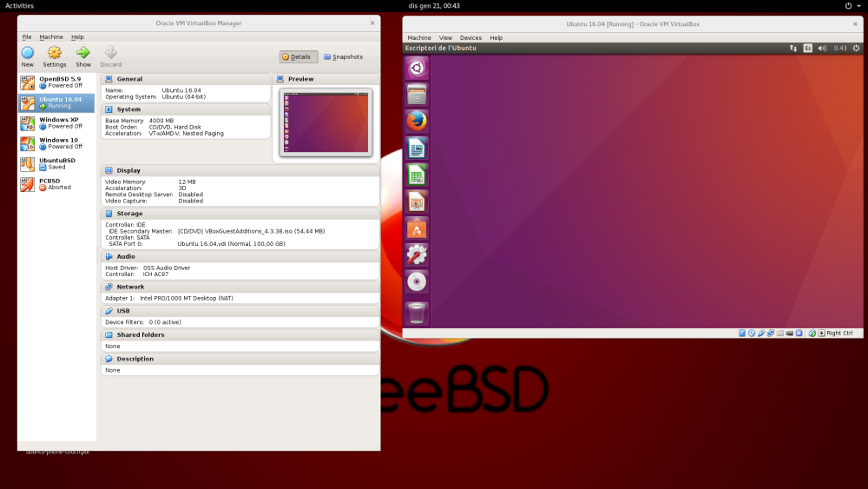Click the Ubuntu 16.04.vdi disk entry

(x=232, y=244)
